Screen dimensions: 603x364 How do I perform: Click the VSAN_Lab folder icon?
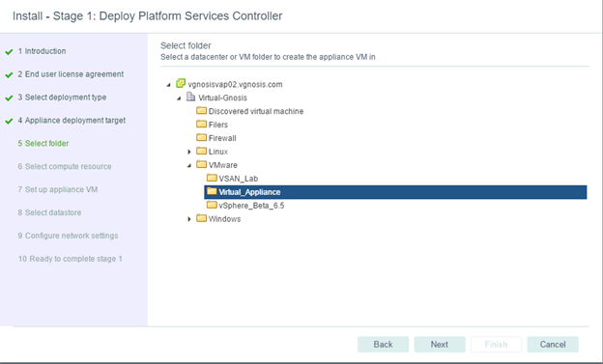click(x=212, y=178)
